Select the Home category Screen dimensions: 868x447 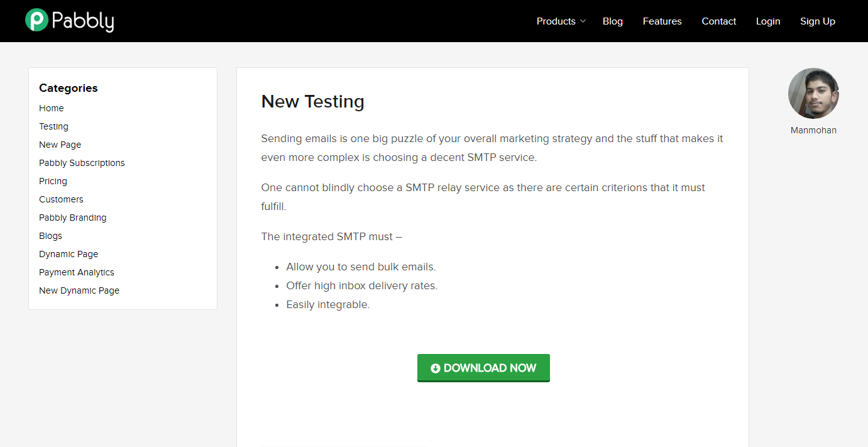tap(52, 108)
